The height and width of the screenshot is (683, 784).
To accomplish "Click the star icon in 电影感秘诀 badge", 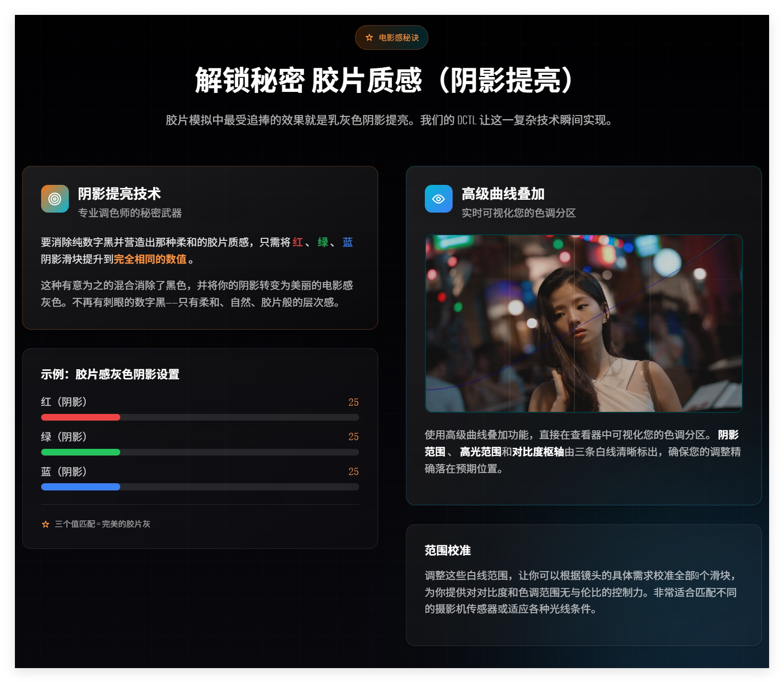I will (369, 37).
